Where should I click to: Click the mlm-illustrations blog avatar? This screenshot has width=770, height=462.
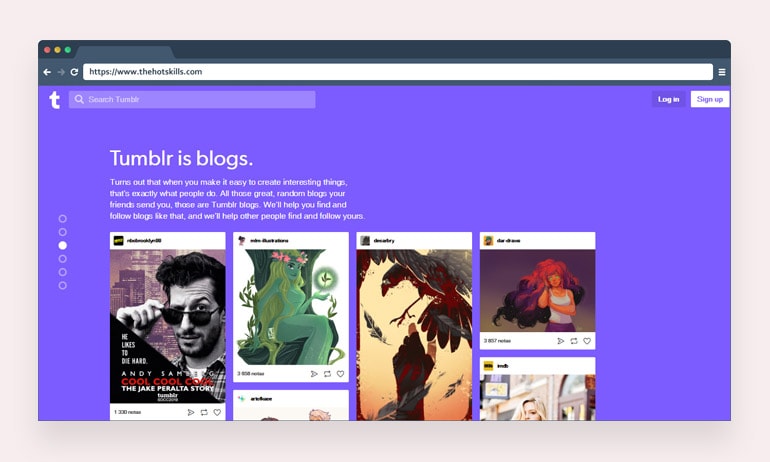[x=242, y=241]
